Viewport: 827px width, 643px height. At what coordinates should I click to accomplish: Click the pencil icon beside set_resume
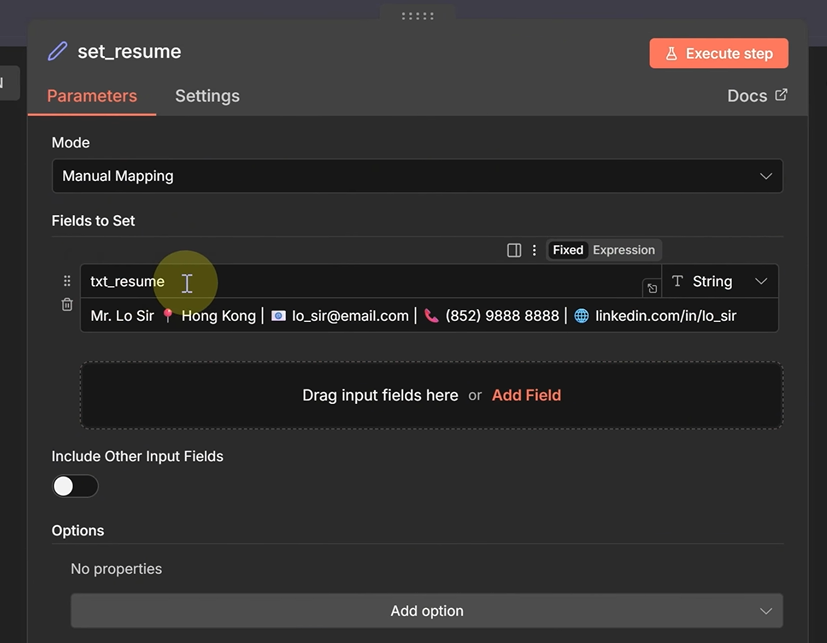click(58, 52)
